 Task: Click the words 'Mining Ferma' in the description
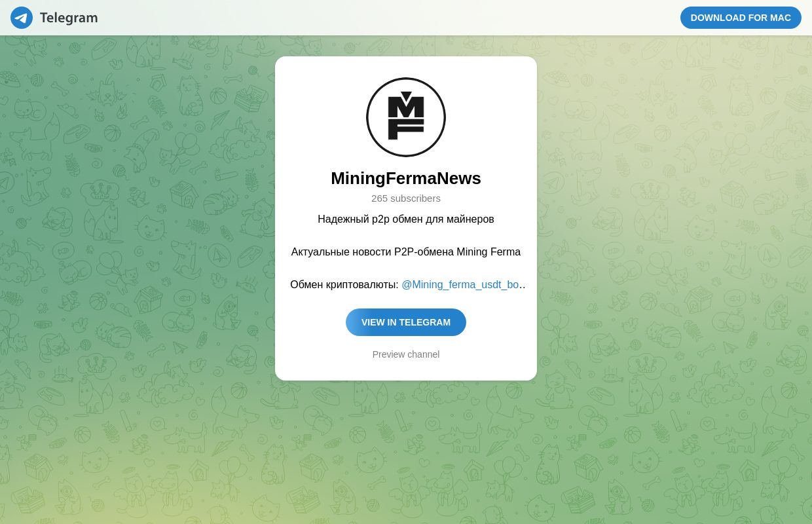[x=489, y=252]
